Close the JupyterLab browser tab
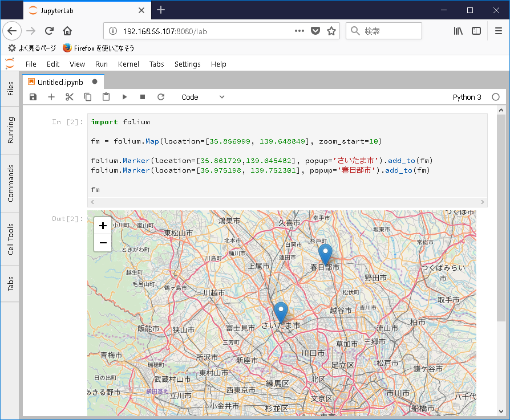The height and width of the screenshot is (420, 510). tap(141, 10)
